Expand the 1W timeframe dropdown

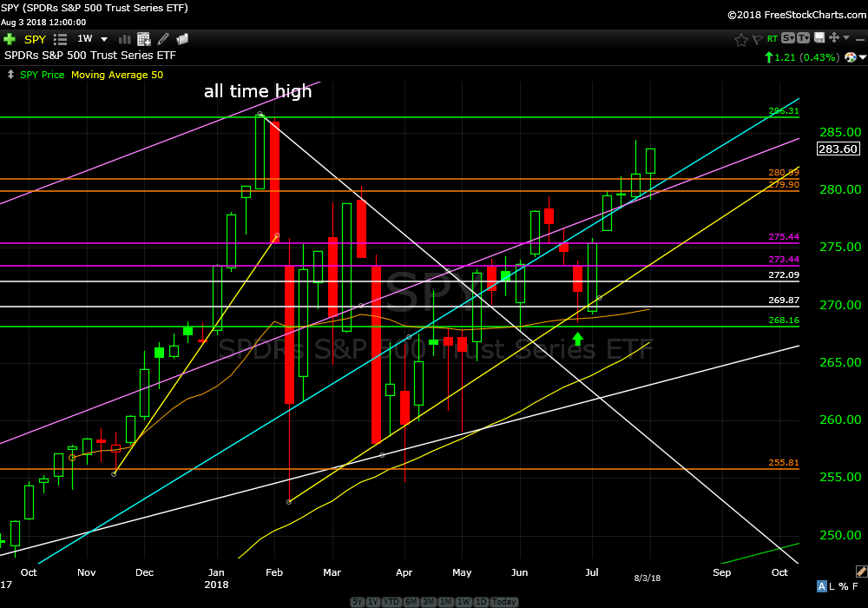tap(104, 39)
